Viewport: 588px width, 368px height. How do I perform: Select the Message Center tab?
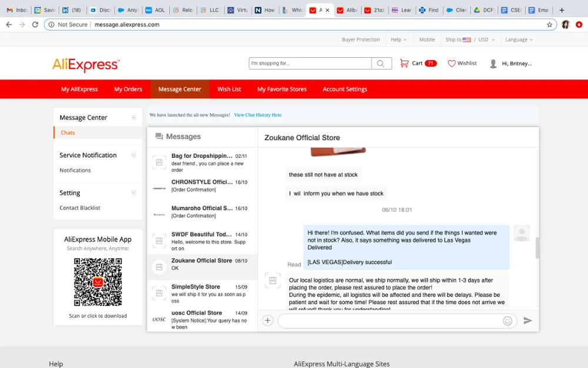[x=179, y=89]
